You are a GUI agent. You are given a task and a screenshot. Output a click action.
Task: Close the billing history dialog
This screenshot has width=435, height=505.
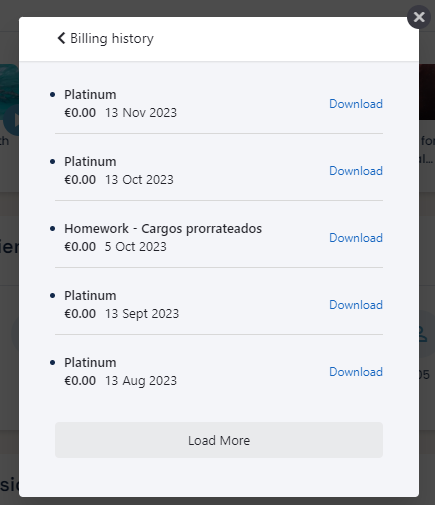point(419,17)
